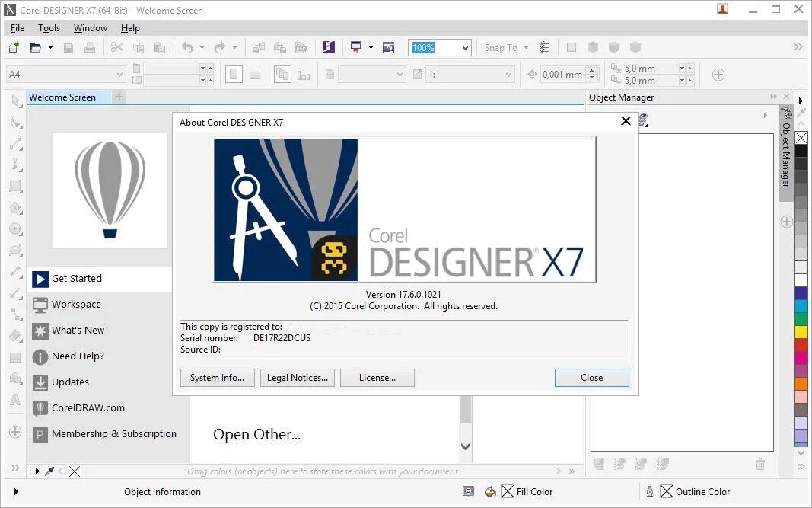The width and height of the screenshot is (812, 508).
Task: Select the Shape edit tool
Action: pos(15,123)
